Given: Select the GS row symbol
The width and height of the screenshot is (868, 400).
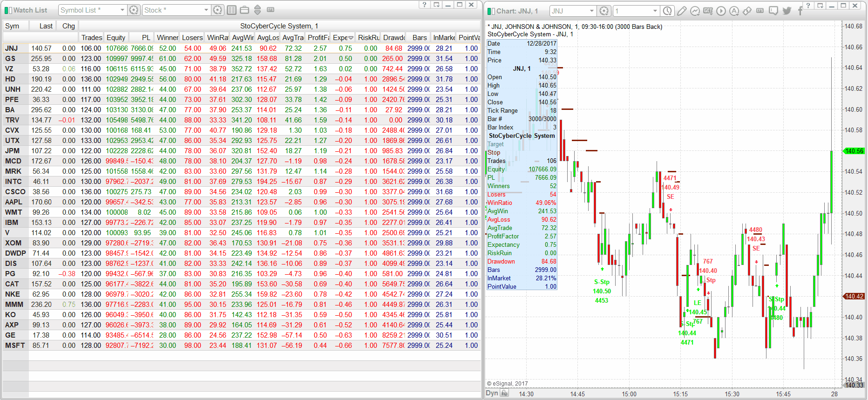Looking at the screenshot, I should pos(10,59).
